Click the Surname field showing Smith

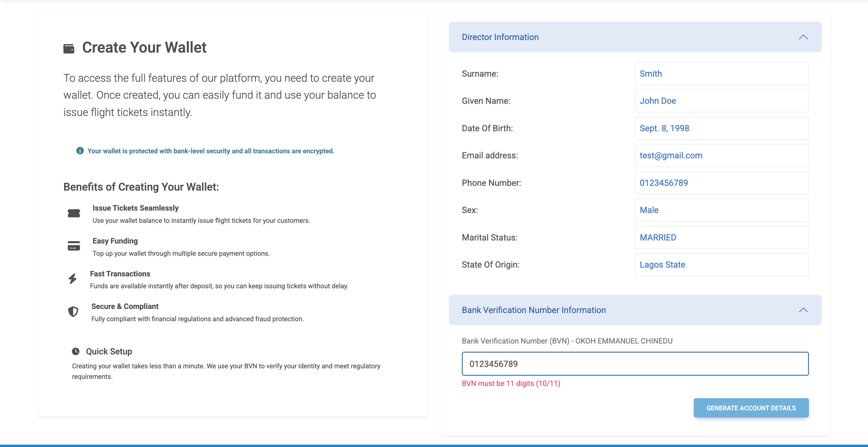[722, 74]
